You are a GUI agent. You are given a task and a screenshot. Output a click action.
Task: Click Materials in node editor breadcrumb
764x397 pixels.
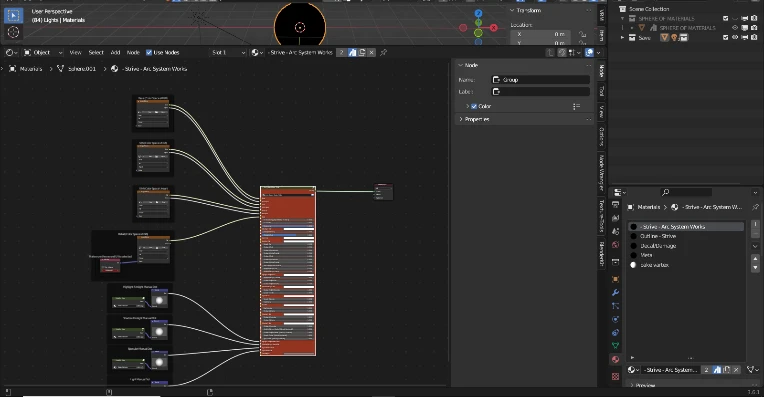point(31,69)
